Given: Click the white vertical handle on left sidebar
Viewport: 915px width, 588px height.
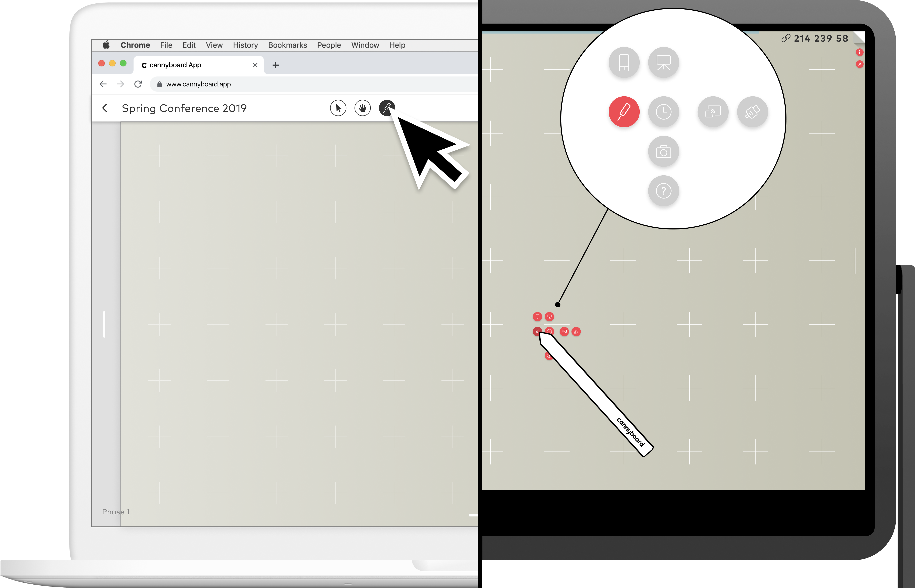Looking at the screenshot, I should coord(104,324).
